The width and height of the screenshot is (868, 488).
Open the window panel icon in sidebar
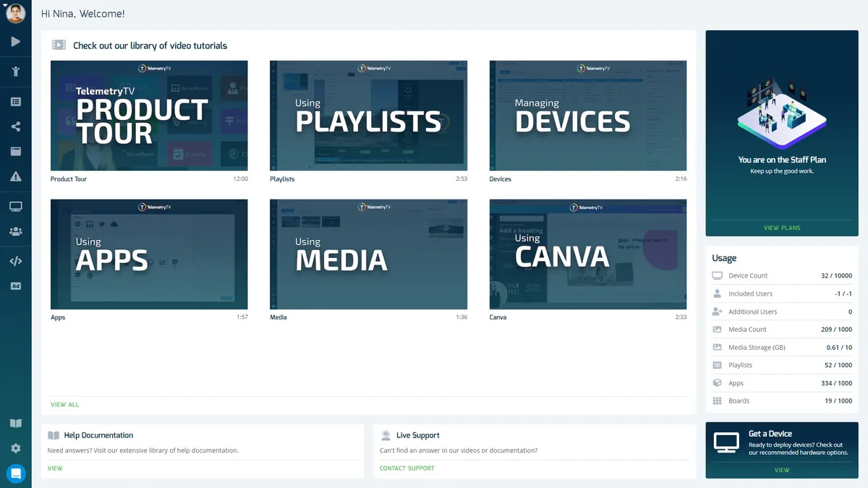(x=16, y=152)
